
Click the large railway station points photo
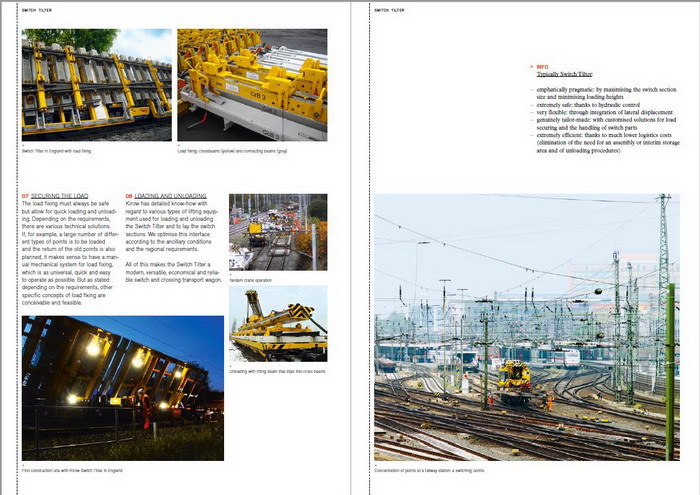525,327
